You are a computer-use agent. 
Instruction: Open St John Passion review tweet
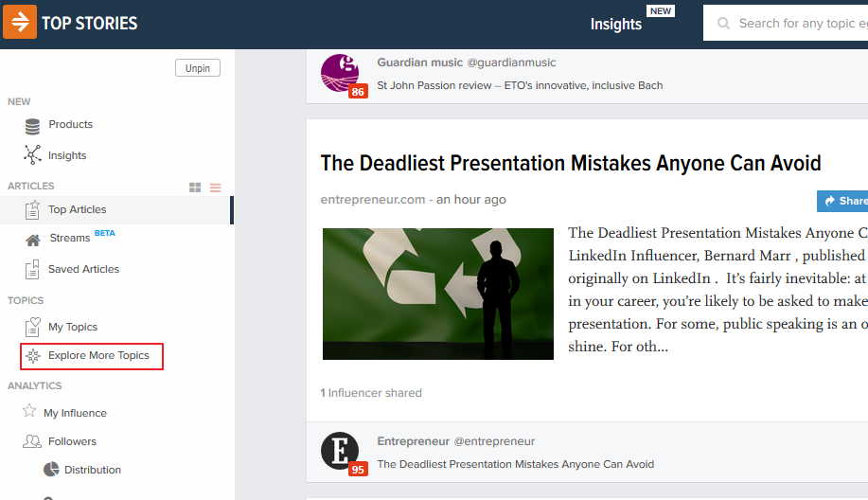tap(520, 85)
